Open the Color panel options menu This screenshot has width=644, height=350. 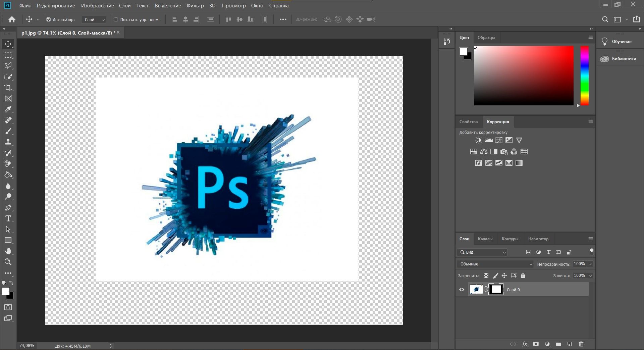(591, 37)
